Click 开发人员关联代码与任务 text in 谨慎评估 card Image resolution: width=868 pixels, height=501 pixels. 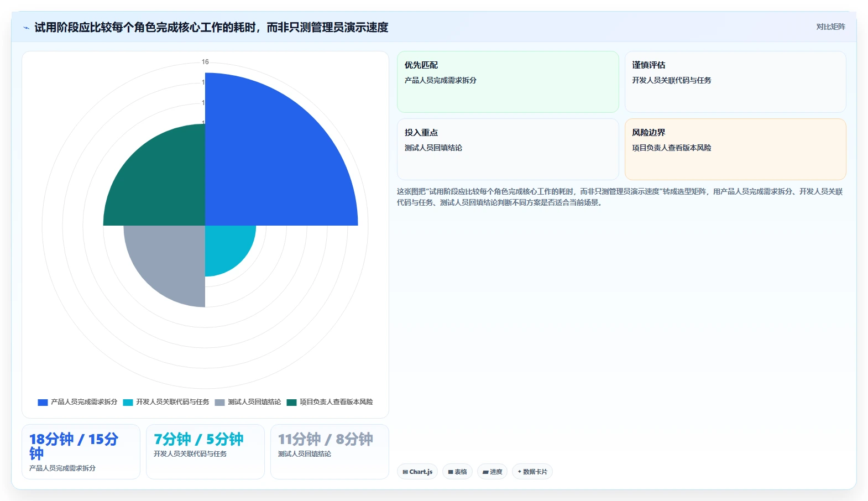click(672, 80)
